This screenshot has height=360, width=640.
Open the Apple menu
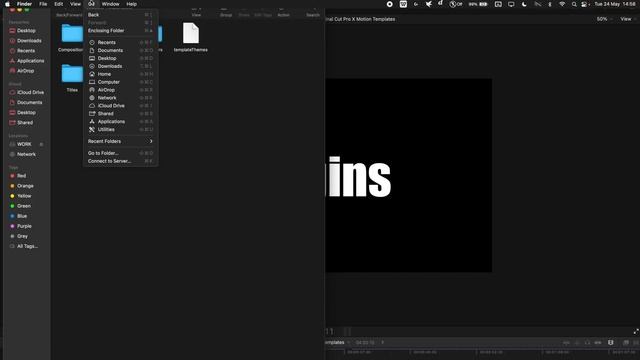[x=7, y=4]
